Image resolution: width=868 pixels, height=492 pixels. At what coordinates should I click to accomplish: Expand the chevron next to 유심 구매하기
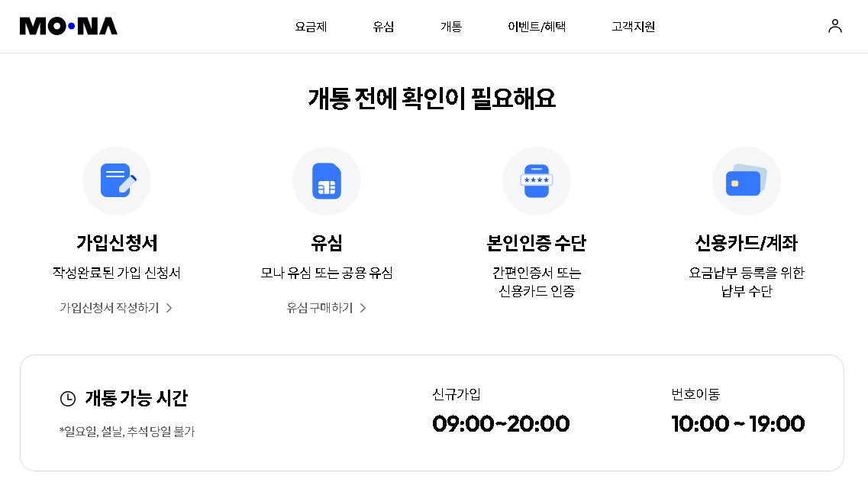[x=362, y=307]
